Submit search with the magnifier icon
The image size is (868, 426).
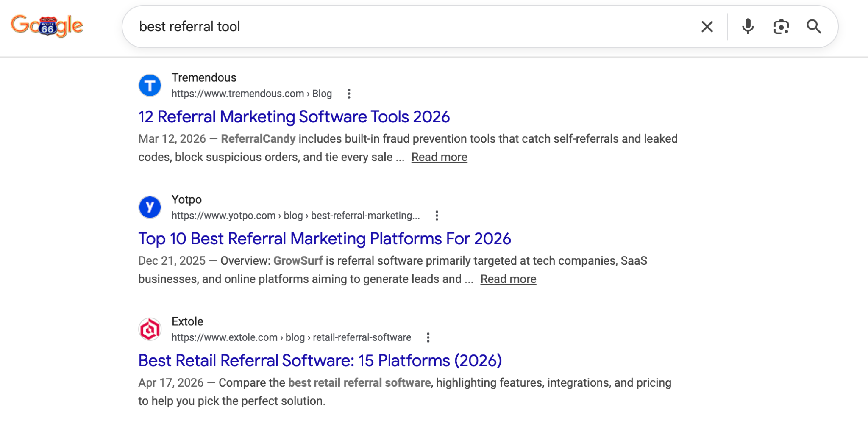(x=814, y=27)
